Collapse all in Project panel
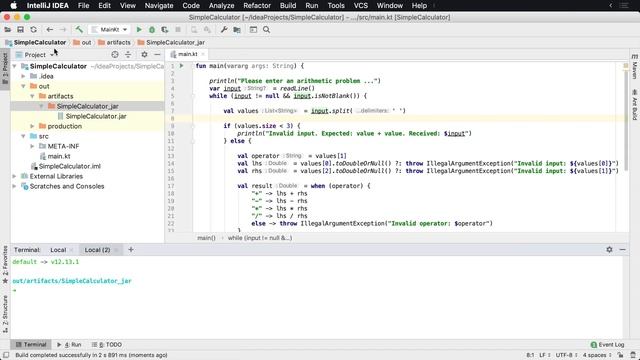 click(x=128, y=55)
